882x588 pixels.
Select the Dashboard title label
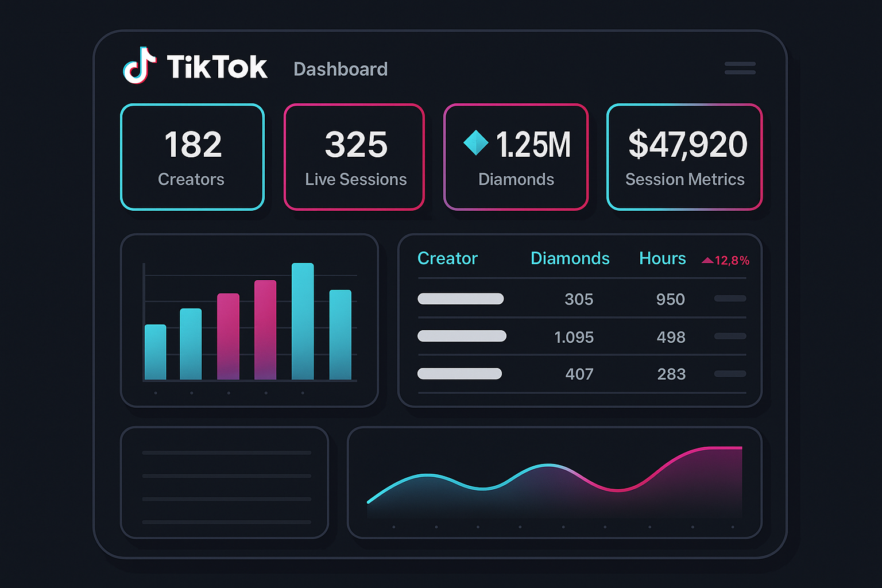(x=341, y=69)
